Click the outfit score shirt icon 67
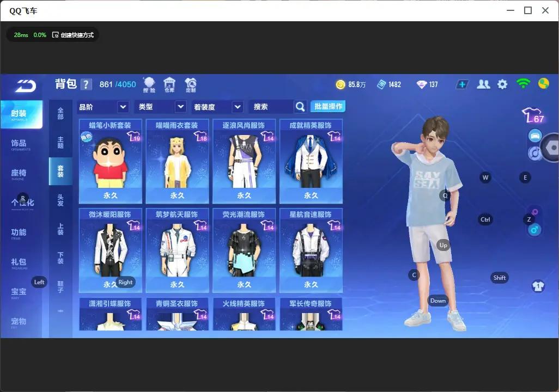The height and width of the screenshot is (392, 559). (533, 115)
